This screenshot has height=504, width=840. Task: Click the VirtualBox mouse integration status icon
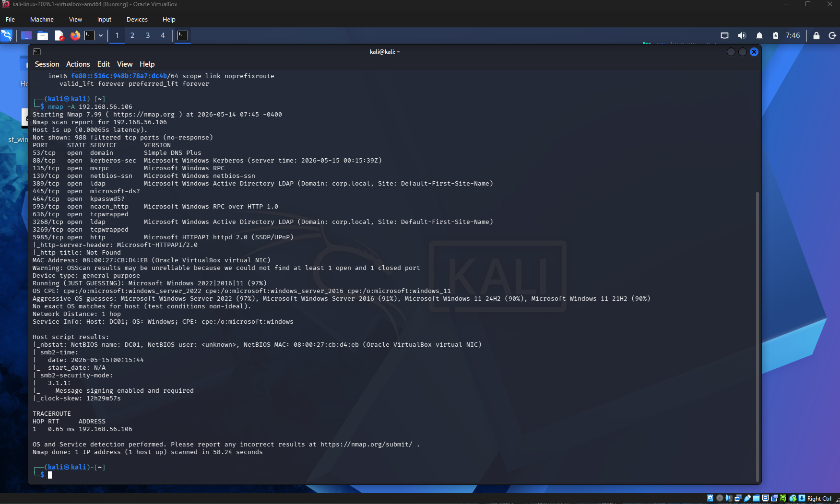pyautogui.click(x=793, y=498)
